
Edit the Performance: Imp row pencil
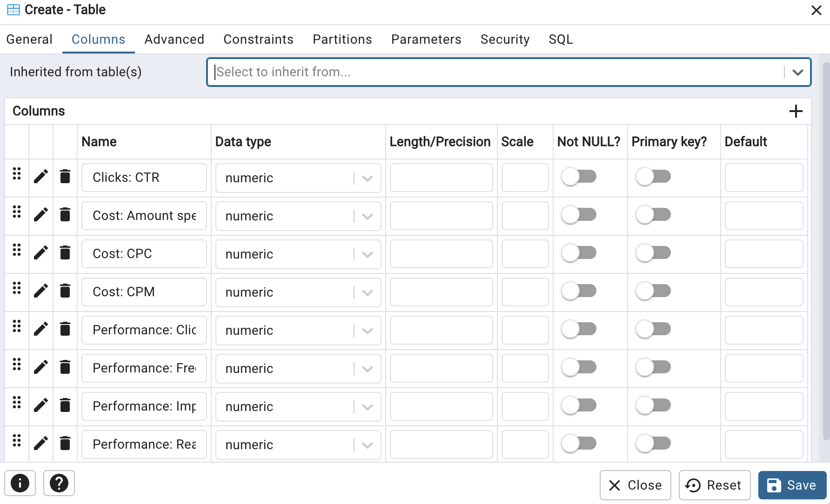coord(41,405)
